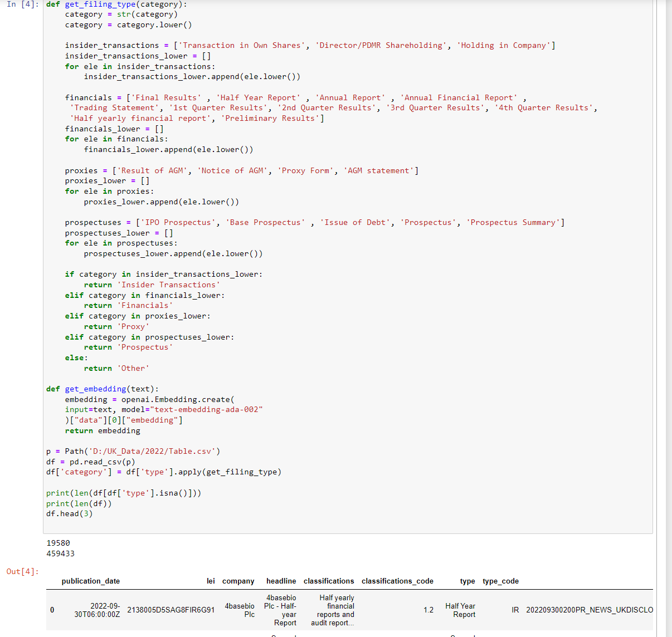Click the type_code column header

pos(500,581)
